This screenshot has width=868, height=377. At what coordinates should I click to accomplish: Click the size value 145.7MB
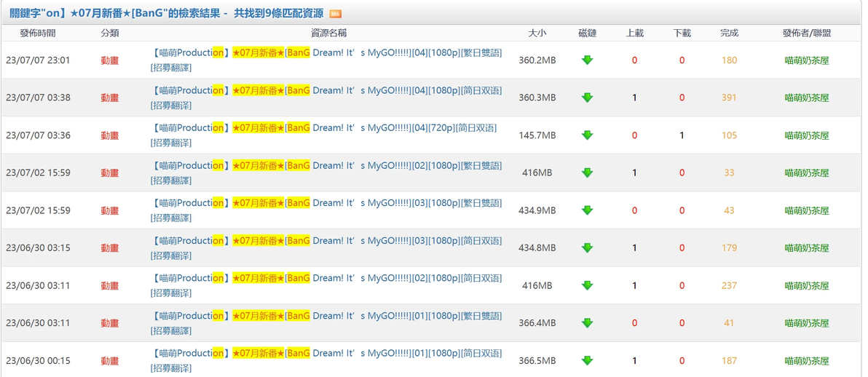(x=537, y=135)
